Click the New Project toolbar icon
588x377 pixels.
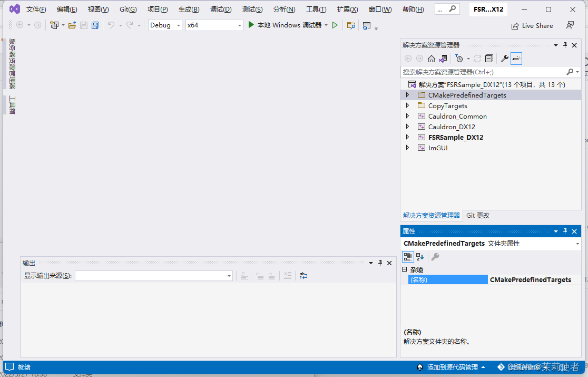55,25
